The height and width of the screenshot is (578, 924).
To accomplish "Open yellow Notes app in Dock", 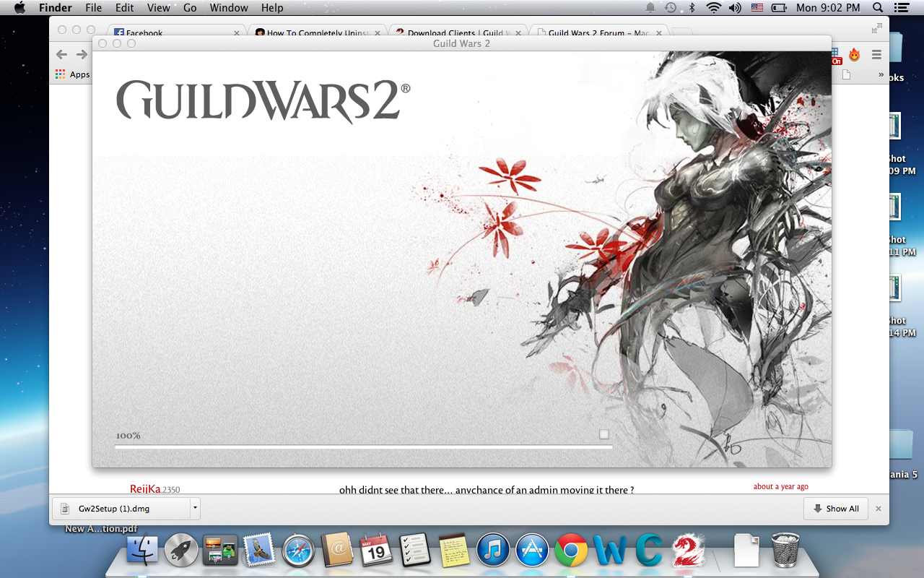I will click(454, 551).
